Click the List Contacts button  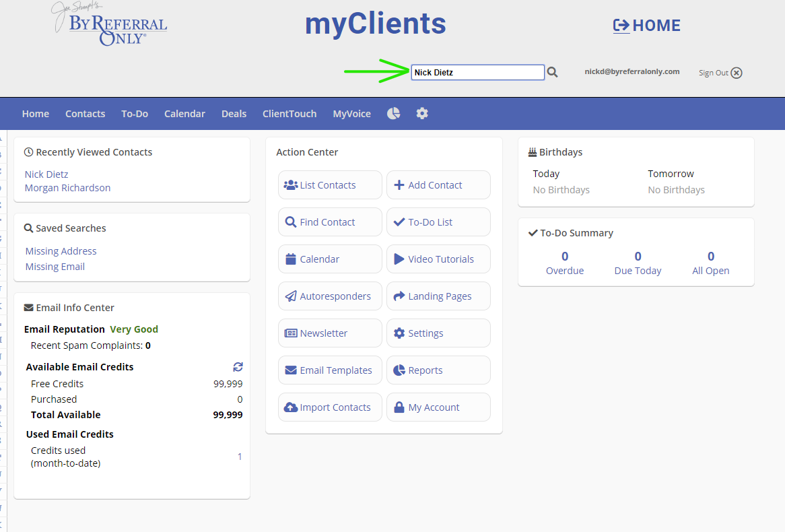pyautogui.click(x=330, y=185)
